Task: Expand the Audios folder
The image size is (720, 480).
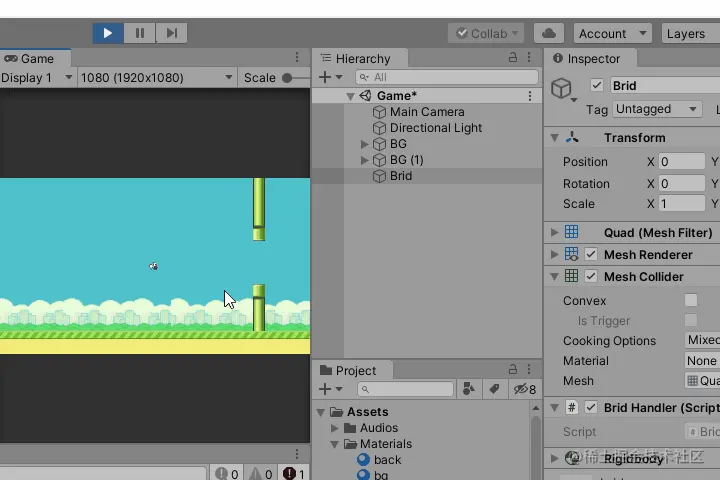Action: pos(335,428)
